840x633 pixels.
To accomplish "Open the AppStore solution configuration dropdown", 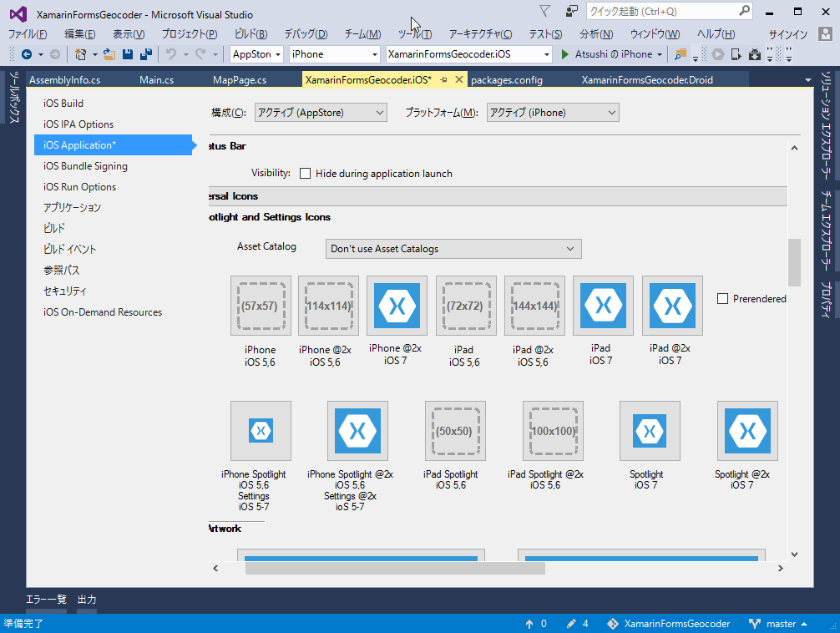I will [256, 54].
